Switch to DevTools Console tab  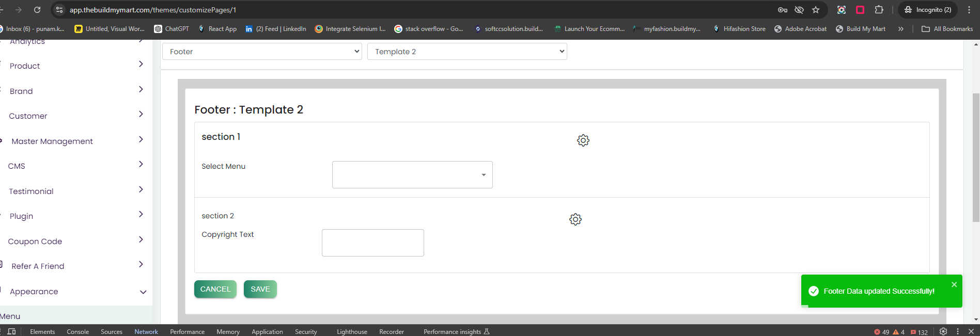[x=78, y=332]
